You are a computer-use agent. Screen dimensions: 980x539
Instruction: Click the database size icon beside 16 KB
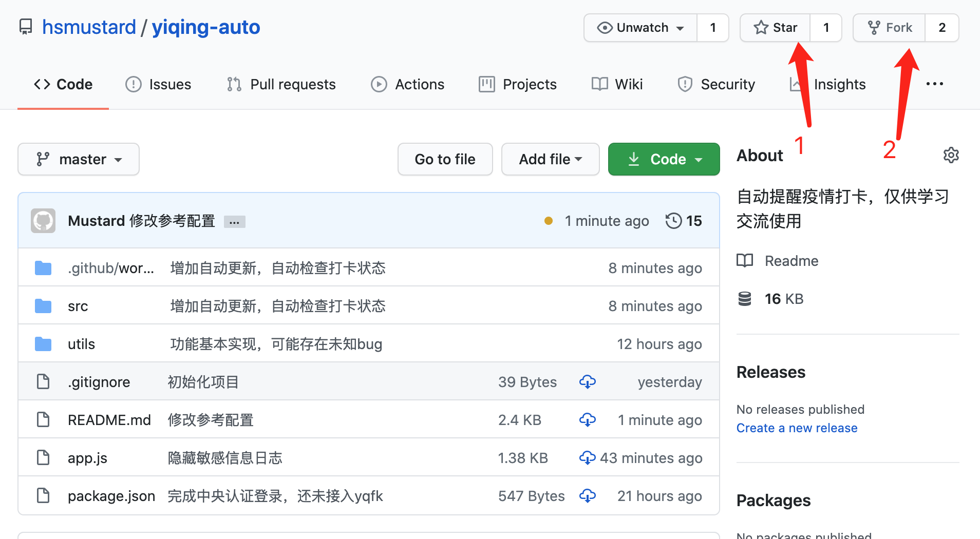[745, 299]
